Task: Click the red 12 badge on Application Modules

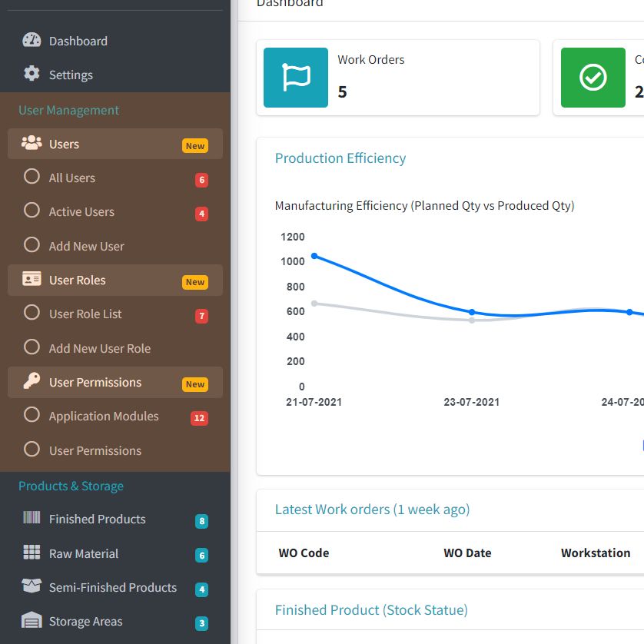Action: (x=199, y=418)
